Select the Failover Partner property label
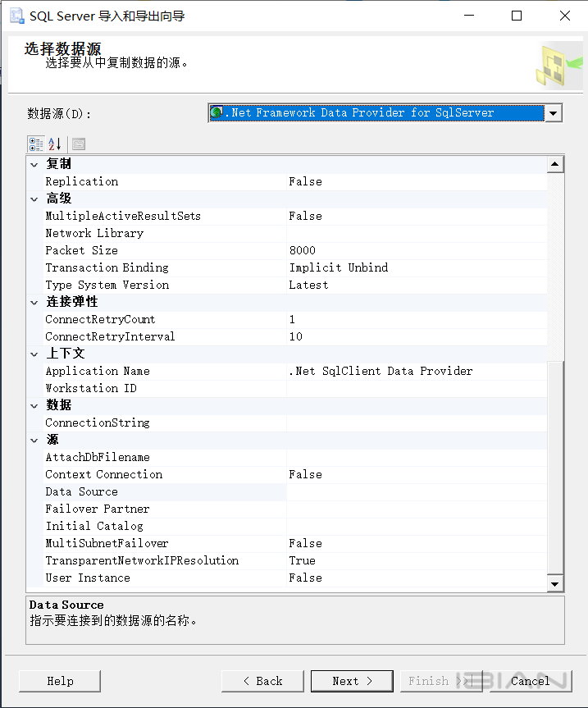 98,509
